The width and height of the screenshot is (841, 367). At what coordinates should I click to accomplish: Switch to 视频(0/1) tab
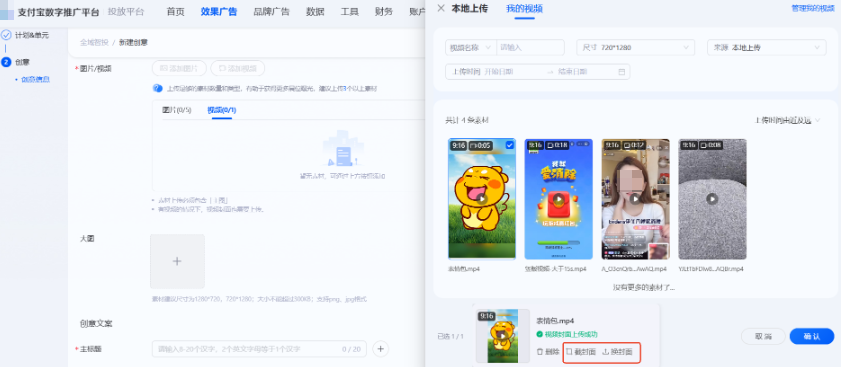click(222, 110)
